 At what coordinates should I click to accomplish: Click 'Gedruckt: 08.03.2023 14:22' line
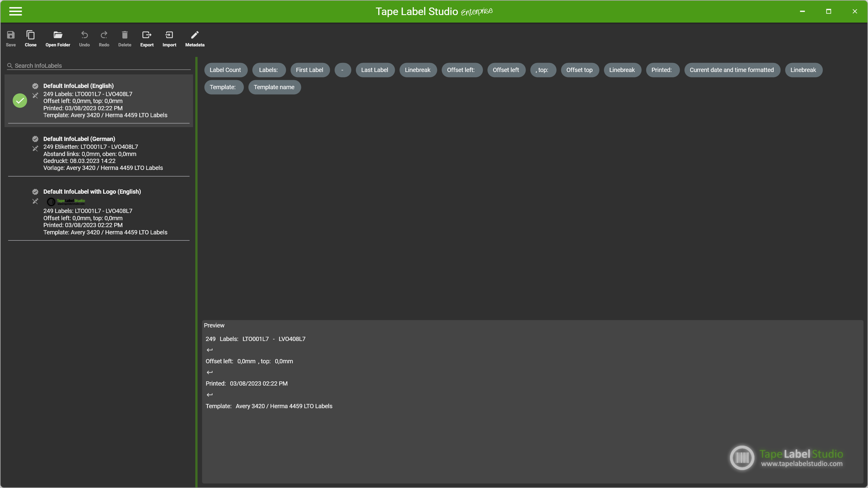[80, 161]
